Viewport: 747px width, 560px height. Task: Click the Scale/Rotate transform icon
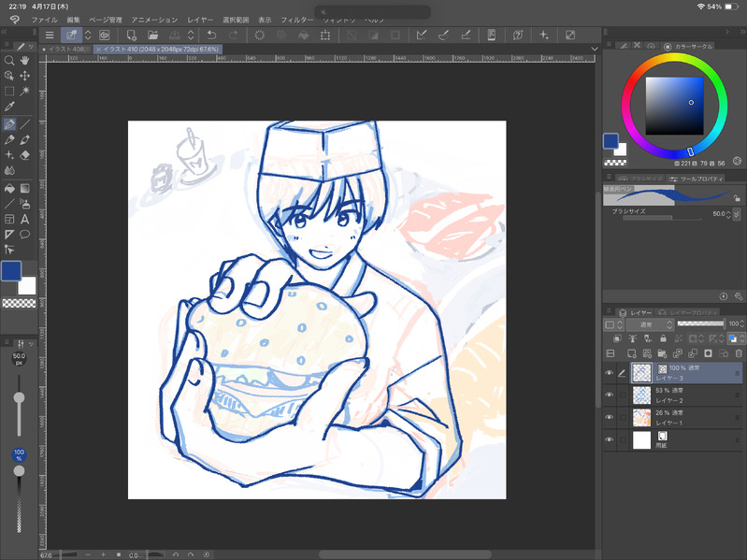pyautogui.click(x=325, y=36)
